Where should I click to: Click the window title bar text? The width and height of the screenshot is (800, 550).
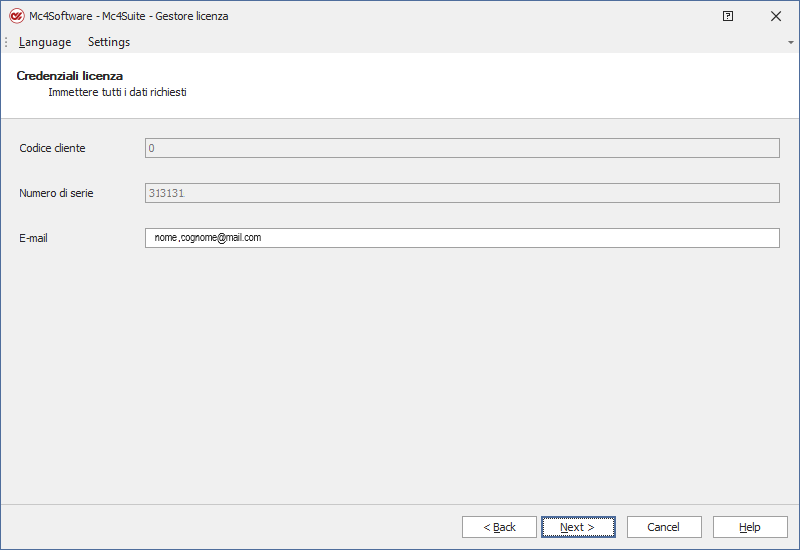pos(128,16)
